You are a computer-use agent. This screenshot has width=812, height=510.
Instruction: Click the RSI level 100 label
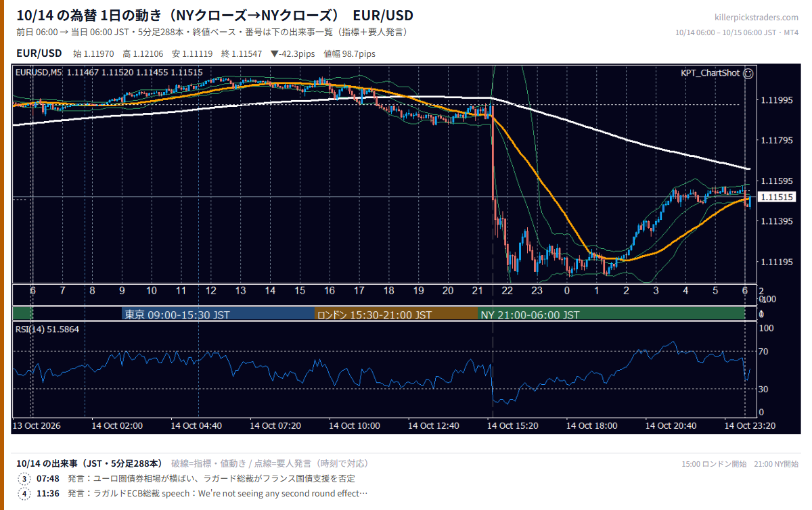pyautogui.click(x=767, y=328)
